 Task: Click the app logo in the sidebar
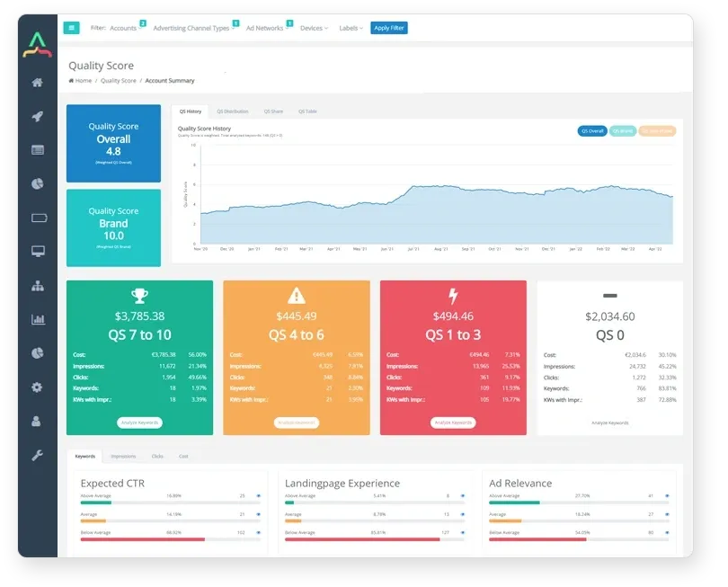point(37,45)
